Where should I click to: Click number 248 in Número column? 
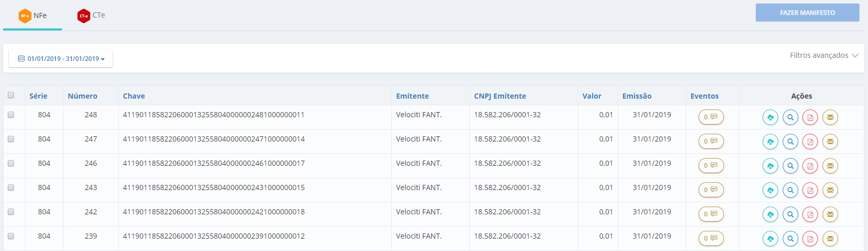tap(91, 115)
